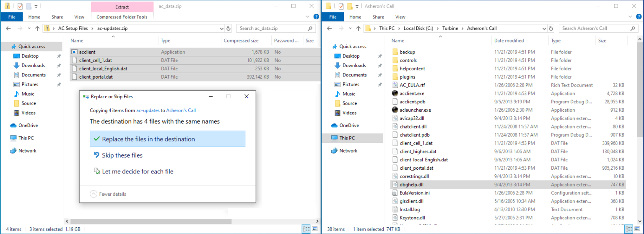Image resolution: width=644 pixels, height=234 pixels.
Task: Open the File menu in right window
Action: (333, 17)
